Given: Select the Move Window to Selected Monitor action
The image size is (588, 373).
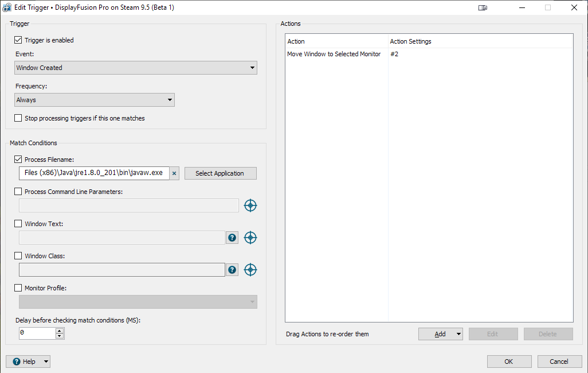Looking at the screenshot, I should [x=334, y=54].
